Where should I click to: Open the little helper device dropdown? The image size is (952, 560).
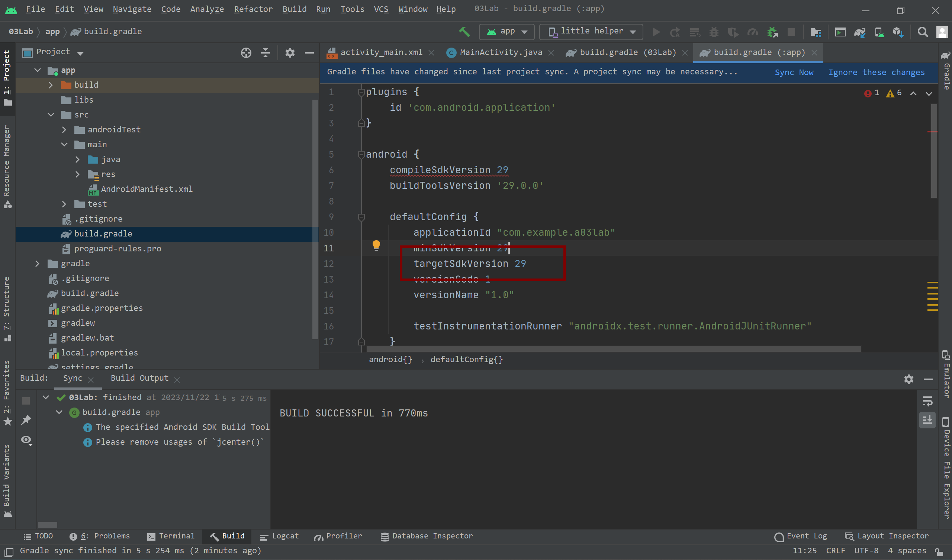point(591,32)
